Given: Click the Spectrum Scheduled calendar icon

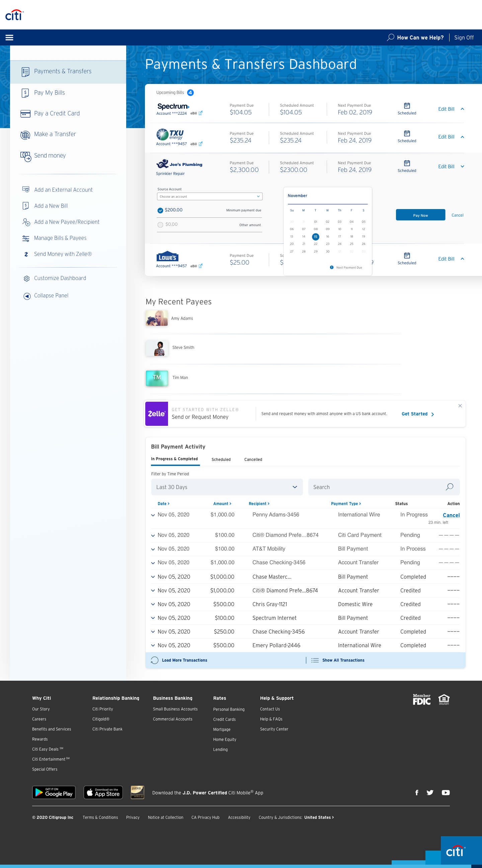Looking at the screenshot, I should point(407,106).
